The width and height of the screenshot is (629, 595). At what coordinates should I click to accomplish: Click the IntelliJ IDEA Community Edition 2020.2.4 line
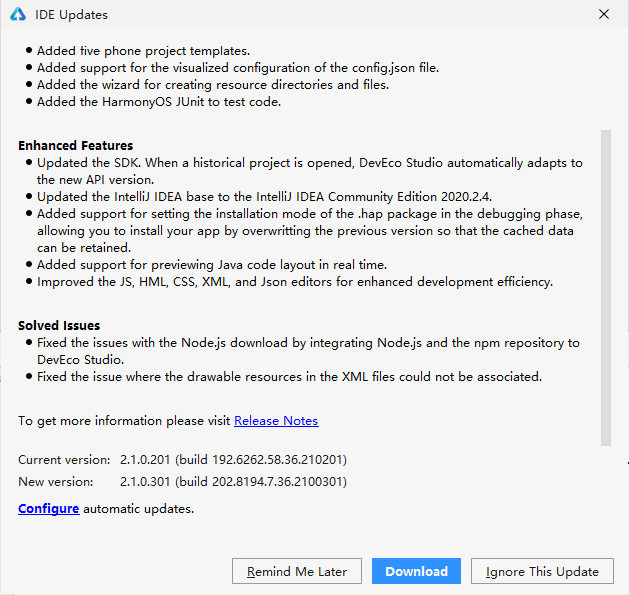[264, 197]
